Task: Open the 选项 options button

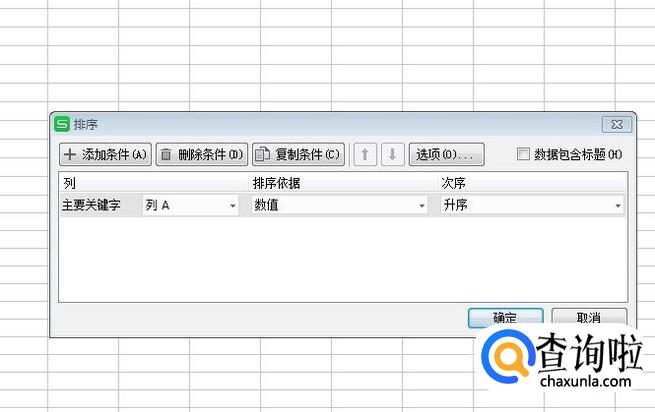Action: point(446,155)
